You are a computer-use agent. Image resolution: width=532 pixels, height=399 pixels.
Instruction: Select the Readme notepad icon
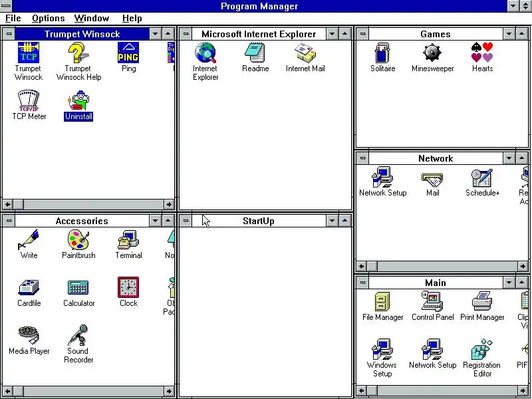pos(255,53)
